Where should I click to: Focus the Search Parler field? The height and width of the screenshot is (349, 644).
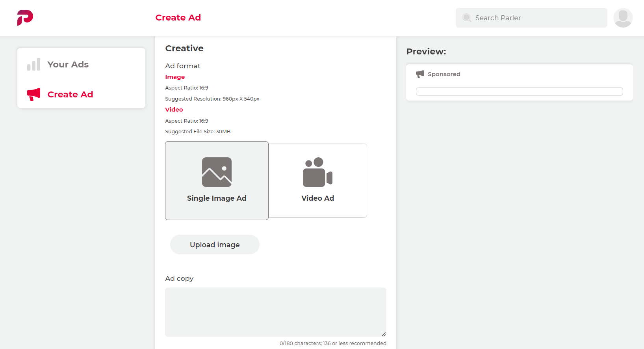coord(531,18)
